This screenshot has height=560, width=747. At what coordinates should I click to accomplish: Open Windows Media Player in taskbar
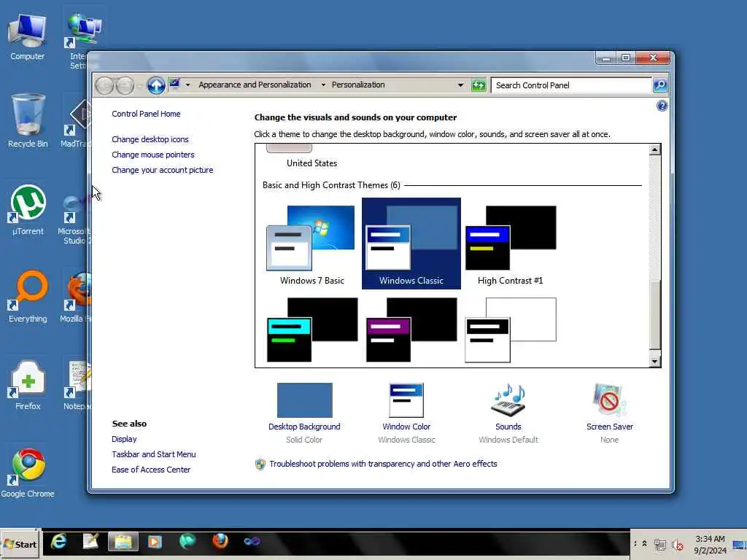point(155,542)
